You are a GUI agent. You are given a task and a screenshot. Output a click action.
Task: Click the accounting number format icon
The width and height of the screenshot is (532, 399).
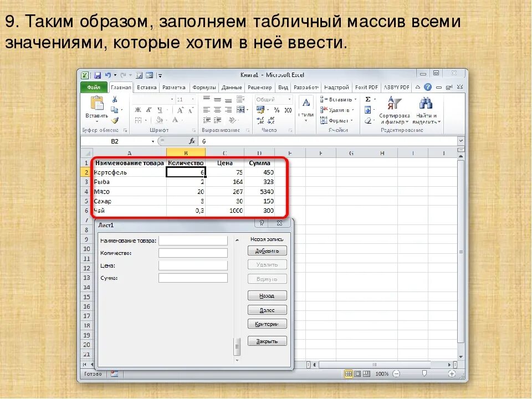coord(260,110)
